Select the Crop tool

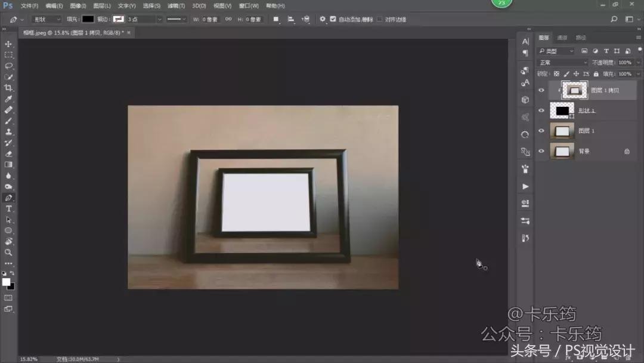coord(8,88)
